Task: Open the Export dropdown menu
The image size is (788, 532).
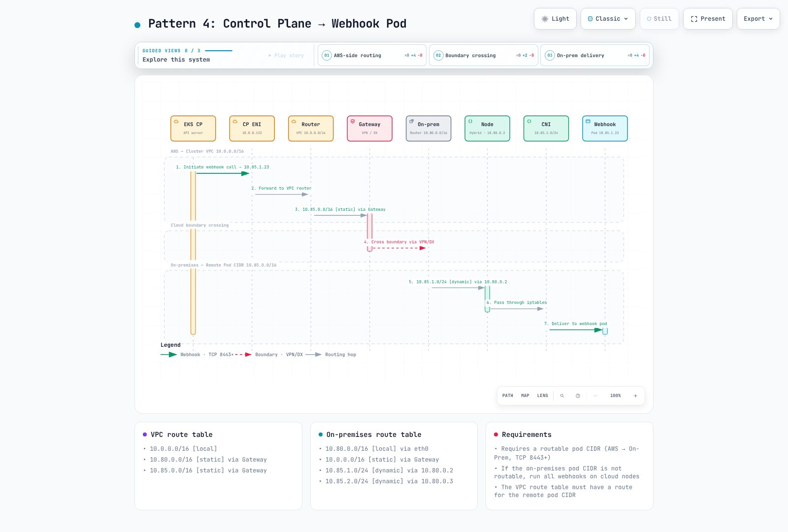Action: click(x=758, y=19)
